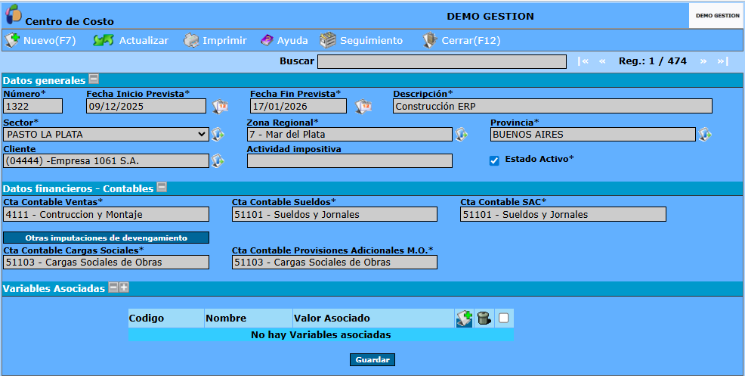Viewport: 745px width, 376px height.
Task: Click 'No hay Variables asociadas' row
Action: click(321, 335)
